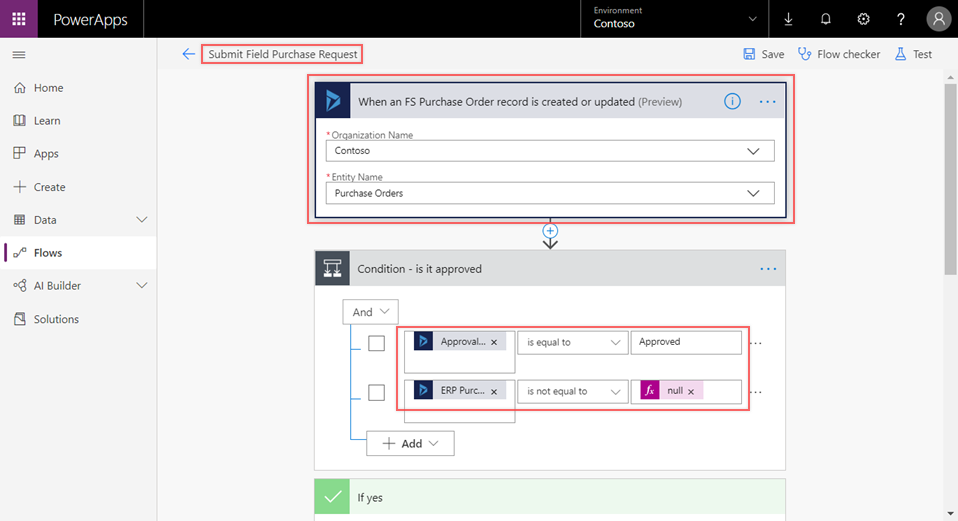958x521 pixels.
Task: Click the Save button
Action: tap(763, 54)
